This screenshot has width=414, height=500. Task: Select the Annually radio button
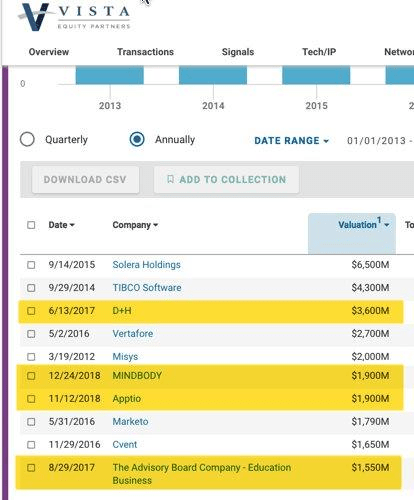pos(137,139)
